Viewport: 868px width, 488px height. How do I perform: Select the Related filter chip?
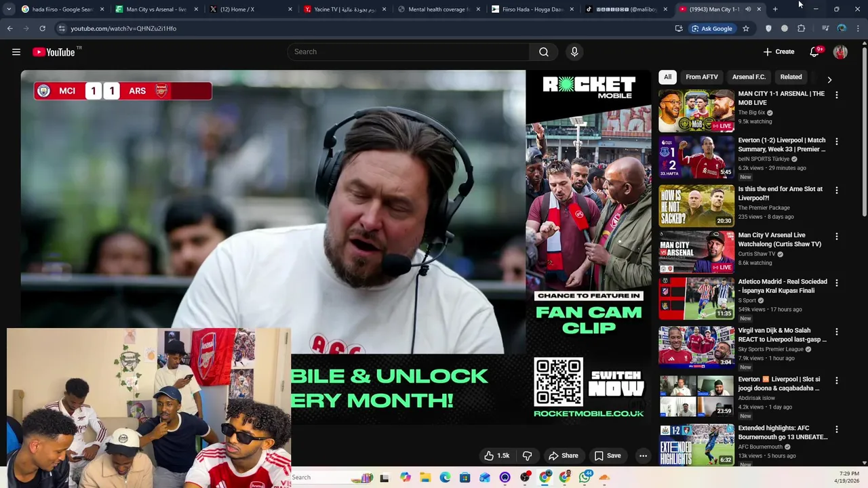click(x=791, y=77)
